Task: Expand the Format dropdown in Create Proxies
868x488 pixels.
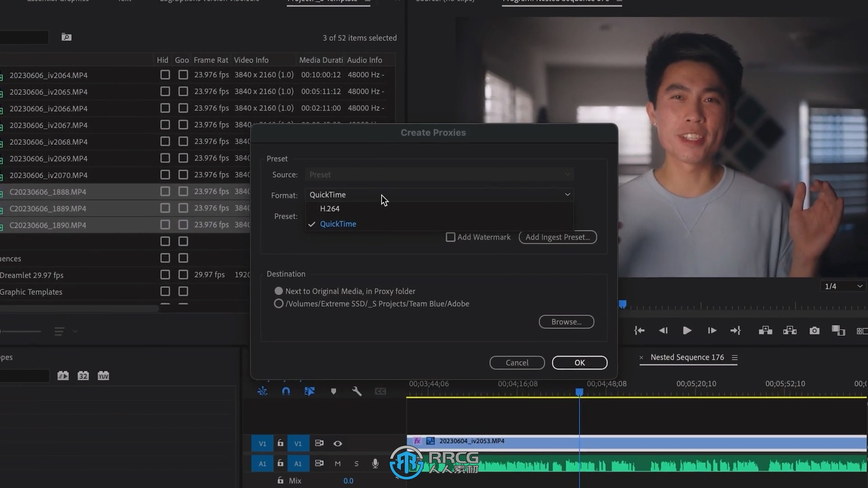Action: (x=439, y=195)
